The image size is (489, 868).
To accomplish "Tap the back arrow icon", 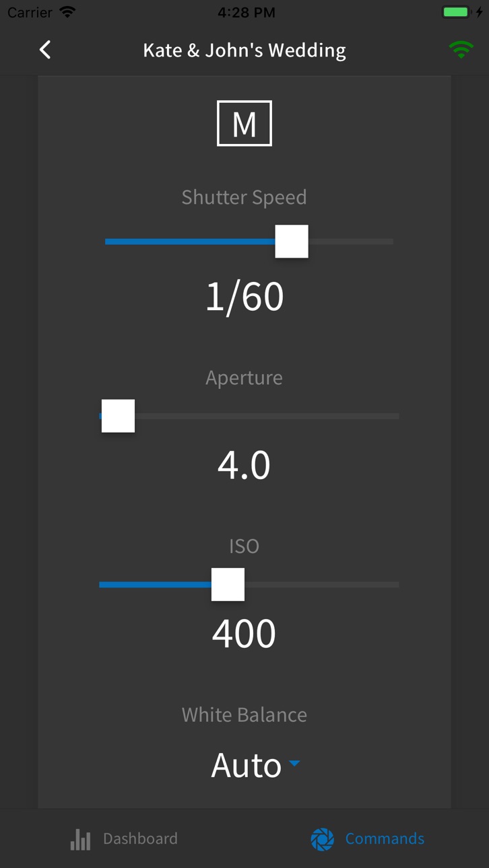I will [x=45, y=50].
